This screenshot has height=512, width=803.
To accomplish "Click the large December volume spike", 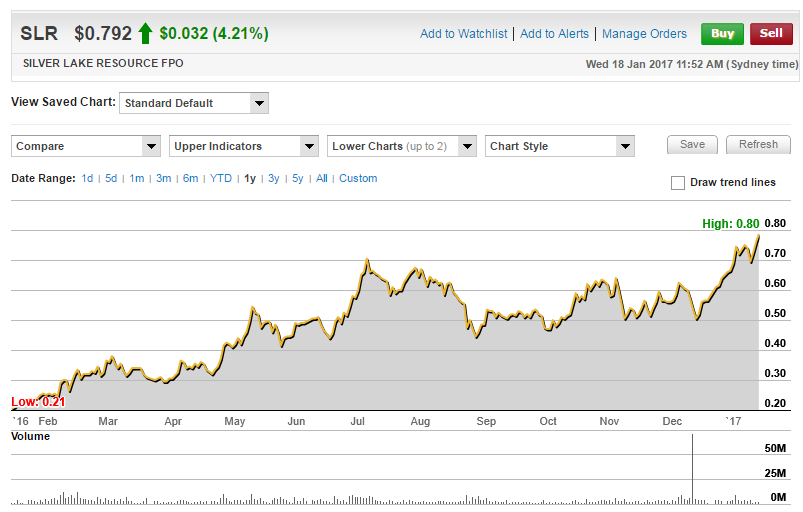I will pos(692,470).
